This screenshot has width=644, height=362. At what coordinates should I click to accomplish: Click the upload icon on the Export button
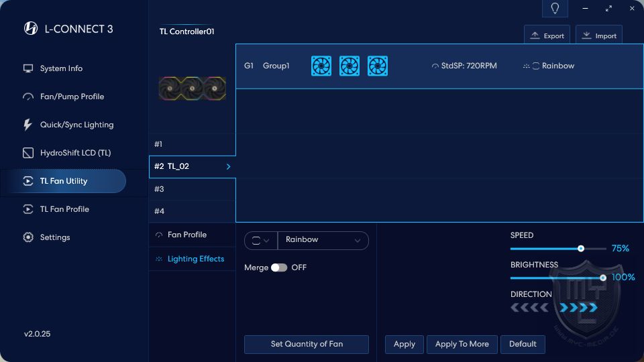(535, 36)
